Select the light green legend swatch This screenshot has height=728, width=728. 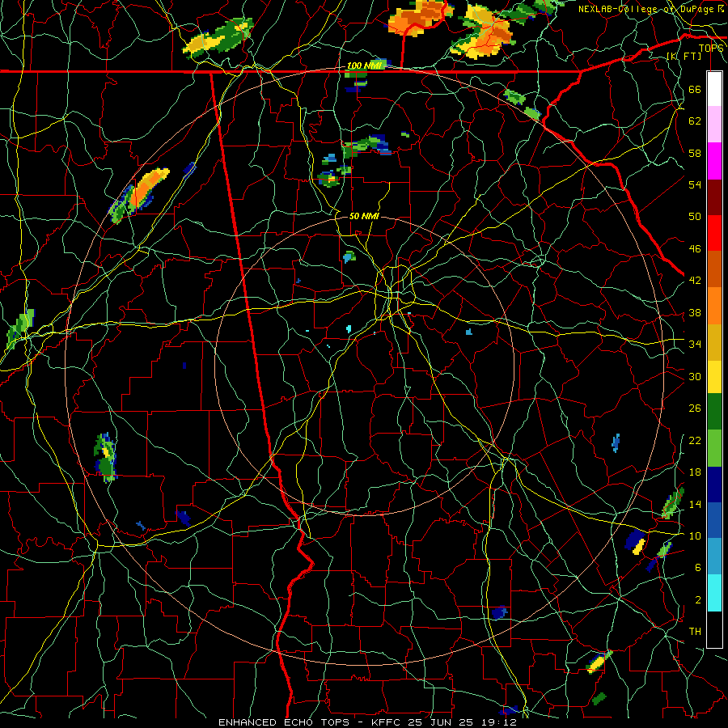(x=714, y=448)
